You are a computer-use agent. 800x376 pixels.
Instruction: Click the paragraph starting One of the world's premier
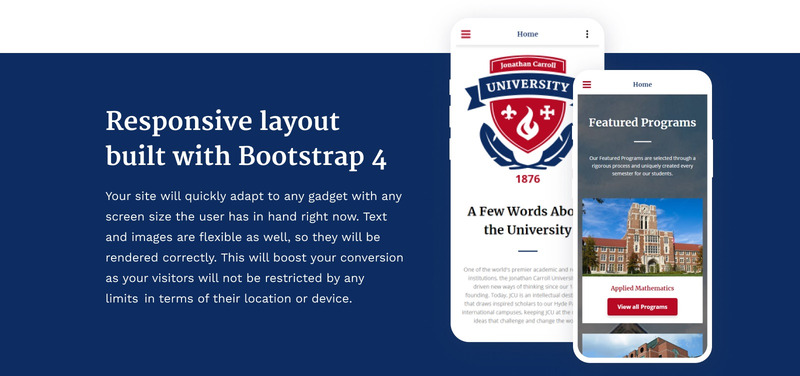[x=519, y=295]
